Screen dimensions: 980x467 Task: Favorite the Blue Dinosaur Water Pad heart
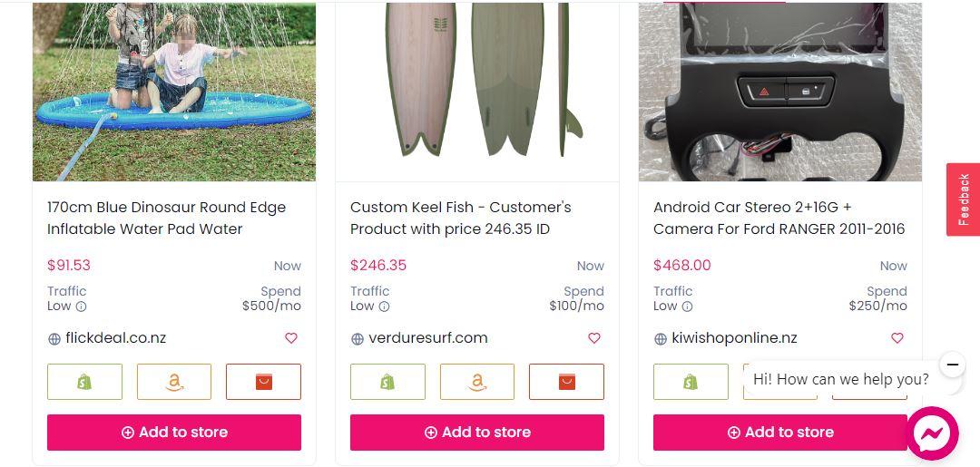click(x=291, y=337)
